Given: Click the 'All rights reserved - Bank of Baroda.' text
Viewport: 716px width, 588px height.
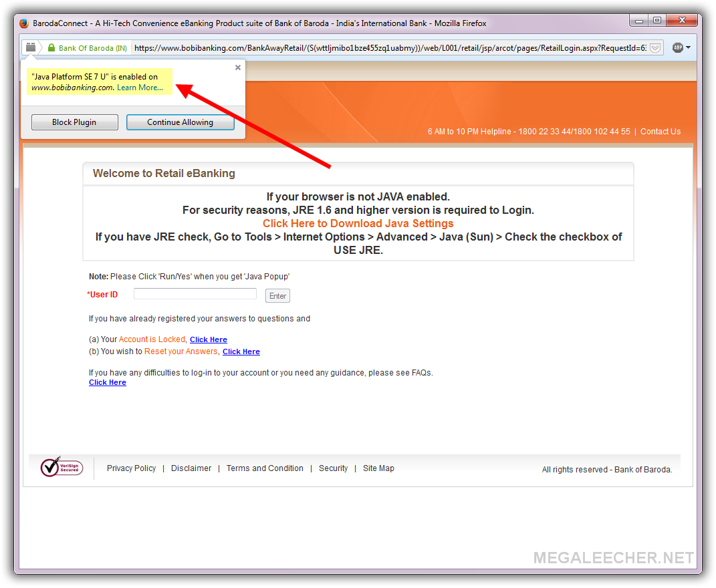Looking at the screenshot, I should 607,470.
